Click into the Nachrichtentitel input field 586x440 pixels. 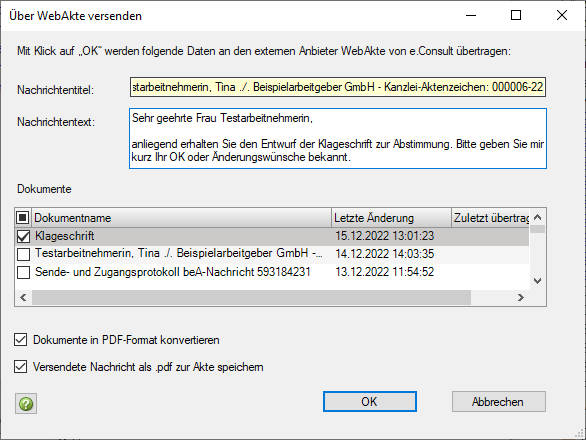click(338, 87)
